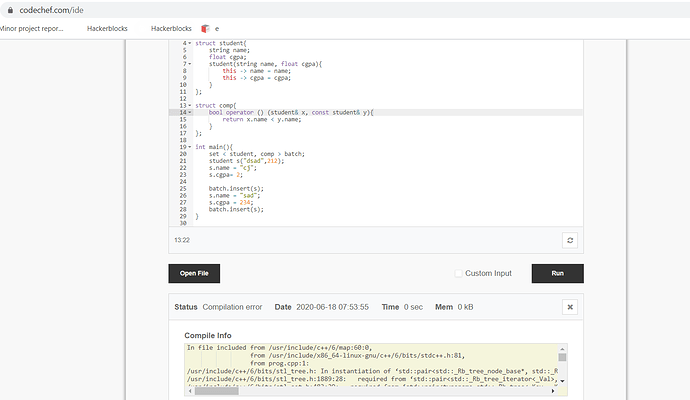Screen dimensions: 690x400
Task: Close the compilation status panel
Action: point(570,307)
